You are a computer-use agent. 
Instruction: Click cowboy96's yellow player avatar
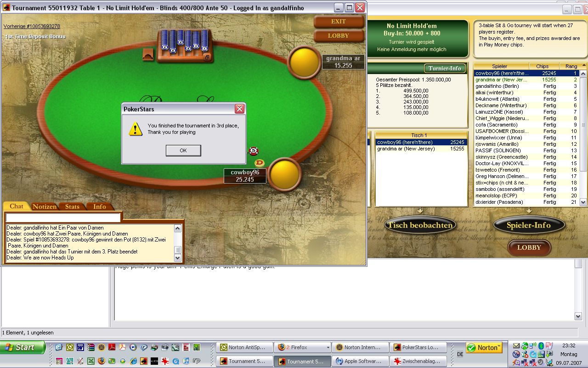click(284, 175)
